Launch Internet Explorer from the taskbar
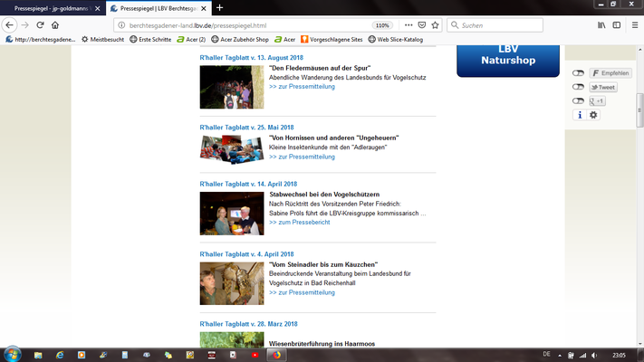This screenshot has height=362, width=644. coord(60,355)
